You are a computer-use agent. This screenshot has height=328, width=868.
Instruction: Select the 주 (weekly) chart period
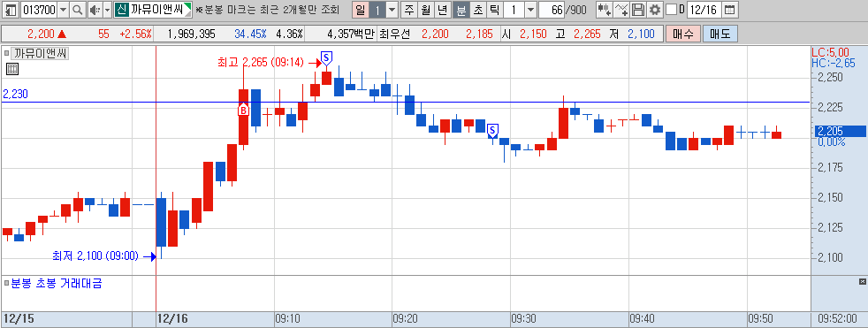point(408,10)
